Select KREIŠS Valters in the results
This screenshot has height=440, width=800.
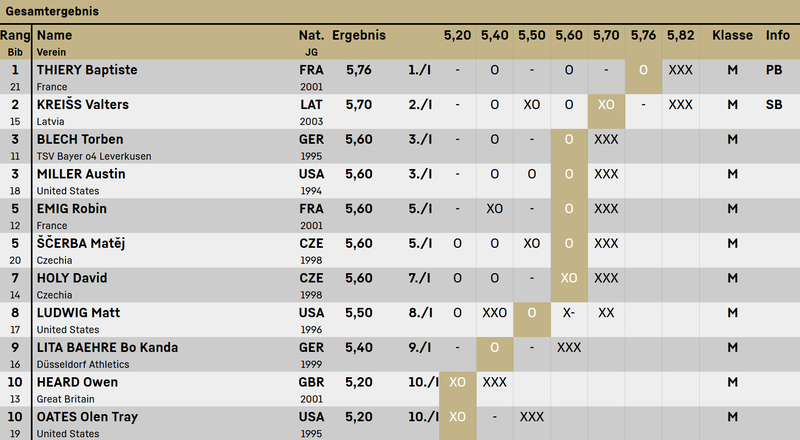[83, 105]
